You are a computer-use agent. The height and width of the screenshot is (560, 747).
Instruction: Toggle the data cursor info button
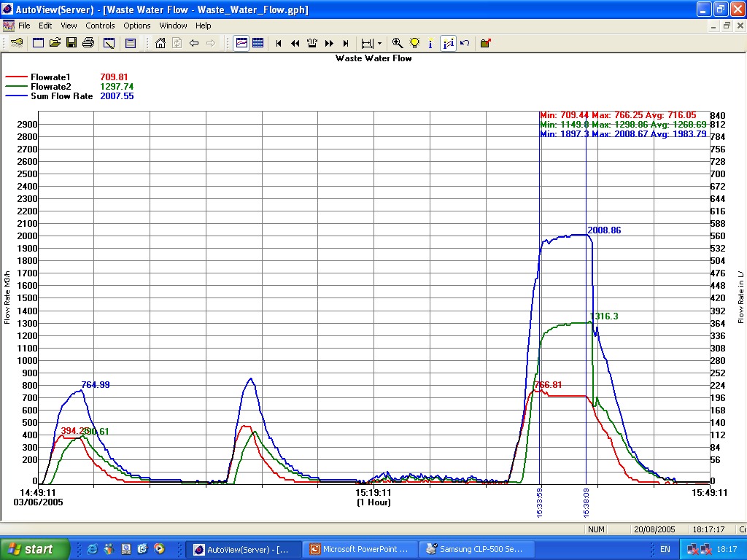448,43
